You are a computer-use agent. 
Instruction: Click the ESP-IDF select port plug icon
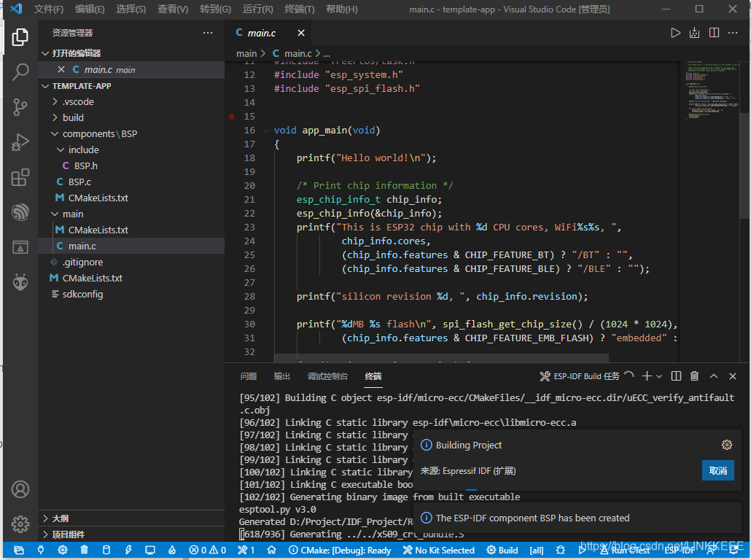pos(41,550)
